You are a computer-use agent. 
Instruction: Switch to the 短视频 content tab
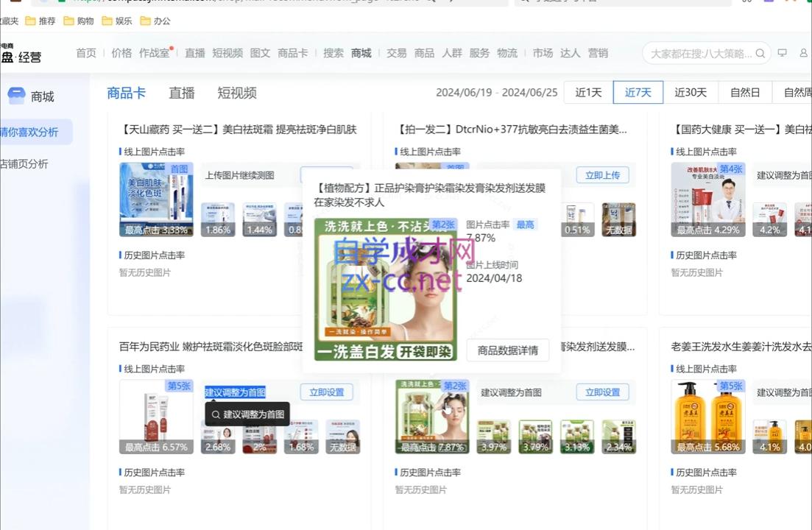tap(236, 93)
